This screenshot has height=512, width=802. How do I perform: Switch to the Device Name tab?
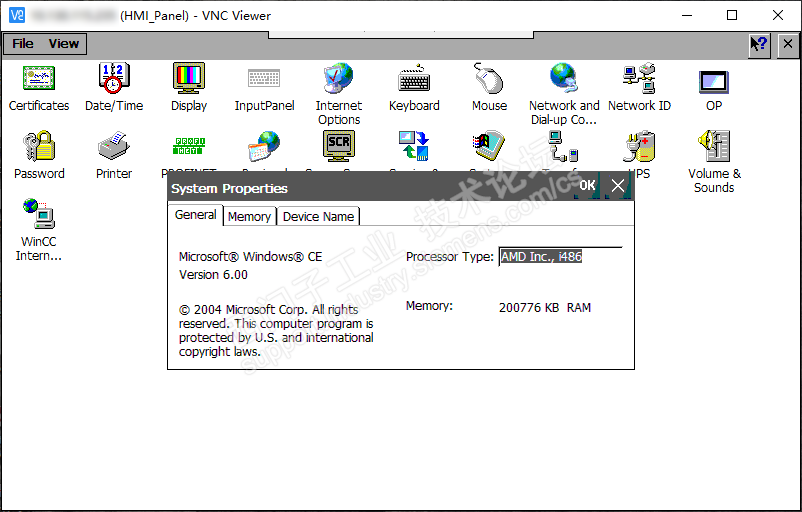[318, 216]
